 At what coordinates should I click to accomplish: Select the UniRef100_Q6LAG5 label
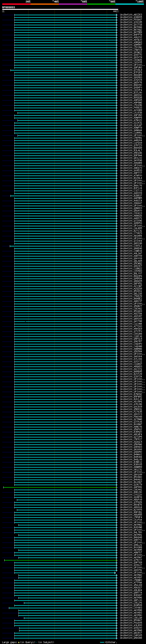point(131,261)
